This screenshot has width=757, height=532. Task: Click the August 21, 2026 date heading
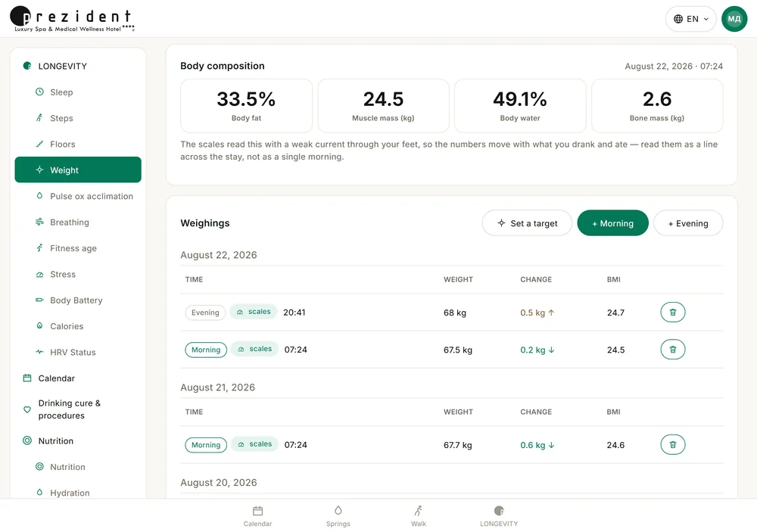[218, 387]
